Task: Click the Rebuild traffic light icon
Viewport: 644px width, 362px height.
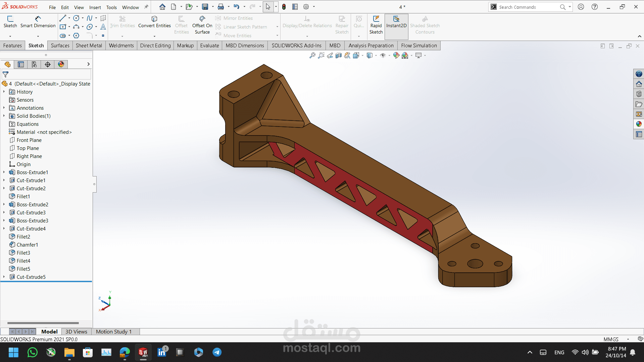Action: [284, 7]
